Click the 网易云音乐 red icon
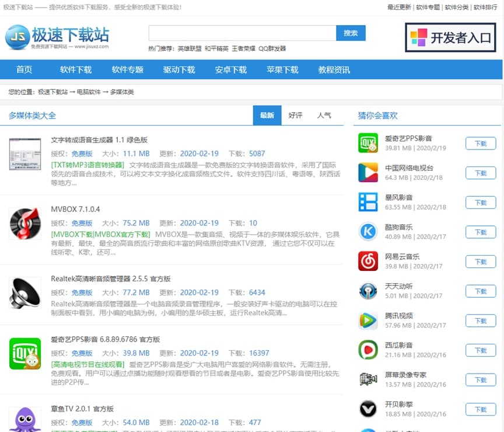Image resolution: width=504 pixels, height=432 pixels. point(368,261)
